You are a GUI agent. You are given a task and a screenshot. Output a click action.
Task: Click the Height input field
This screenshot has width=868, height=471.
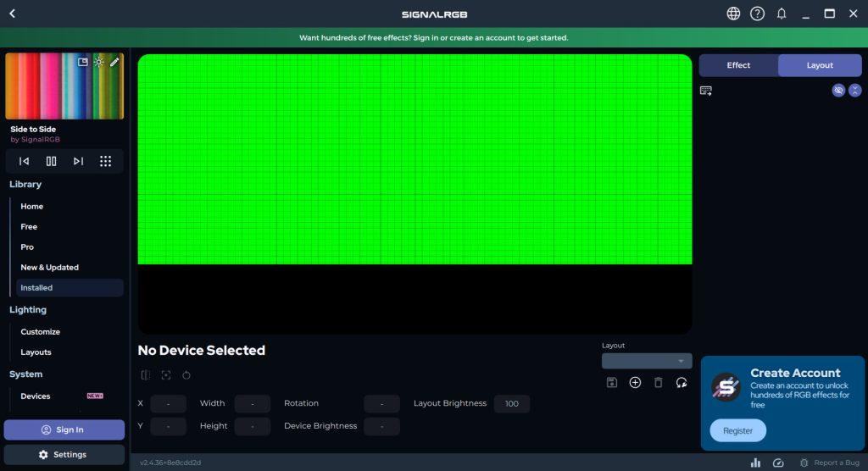tap(253, 426)
